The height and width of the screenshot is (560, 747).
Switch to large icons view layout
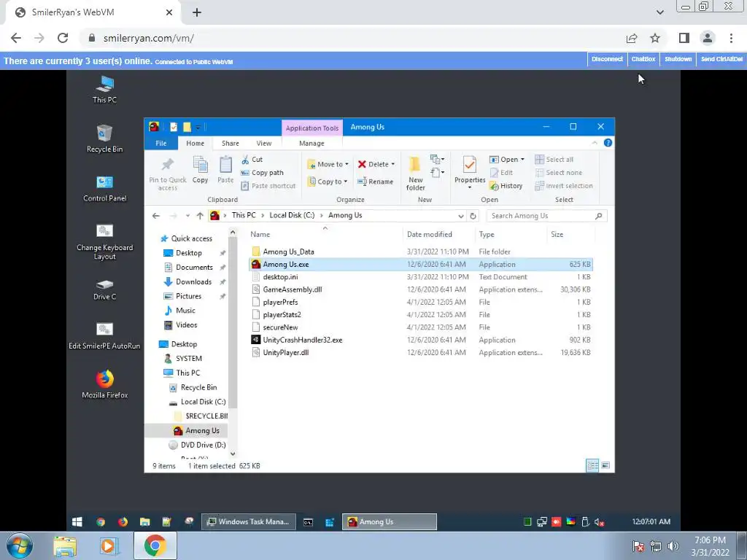pyautogui.click(x=605, y=465)
